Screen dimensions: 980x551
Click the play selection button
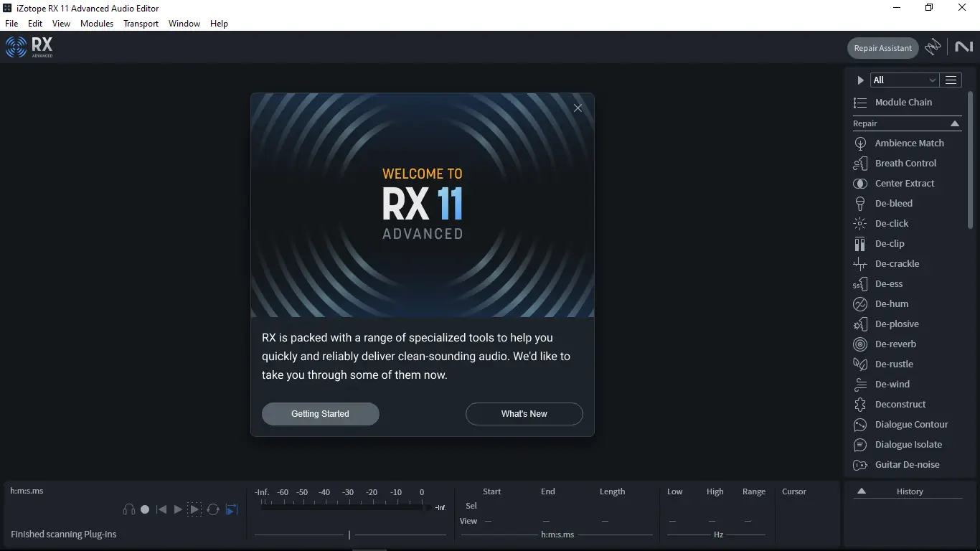(194, 509)
